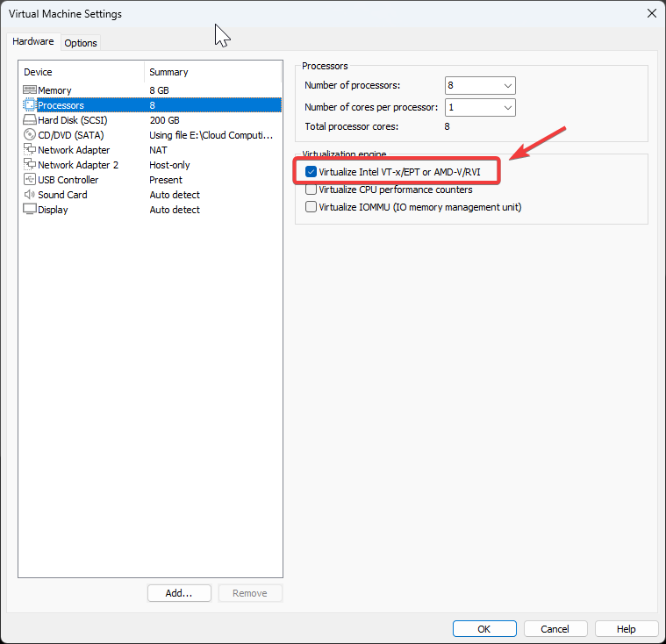Click the Display monitor icon
The width and height of the screenshot is (666, 644).
coord(30,210)
